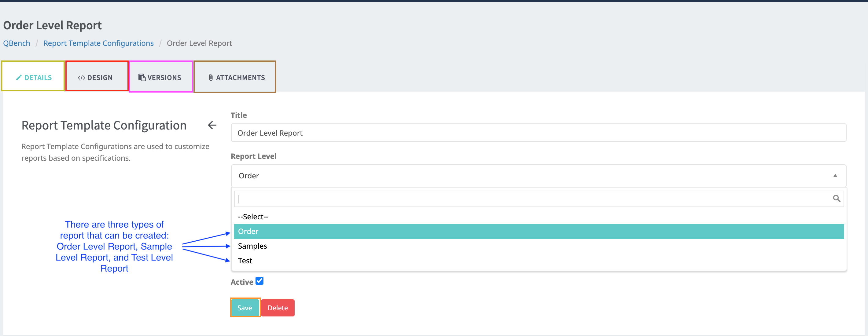This screenshot has height=336, width=868.
Task: Click the magnifier icon in dropdown search
Action: point(836,199)
